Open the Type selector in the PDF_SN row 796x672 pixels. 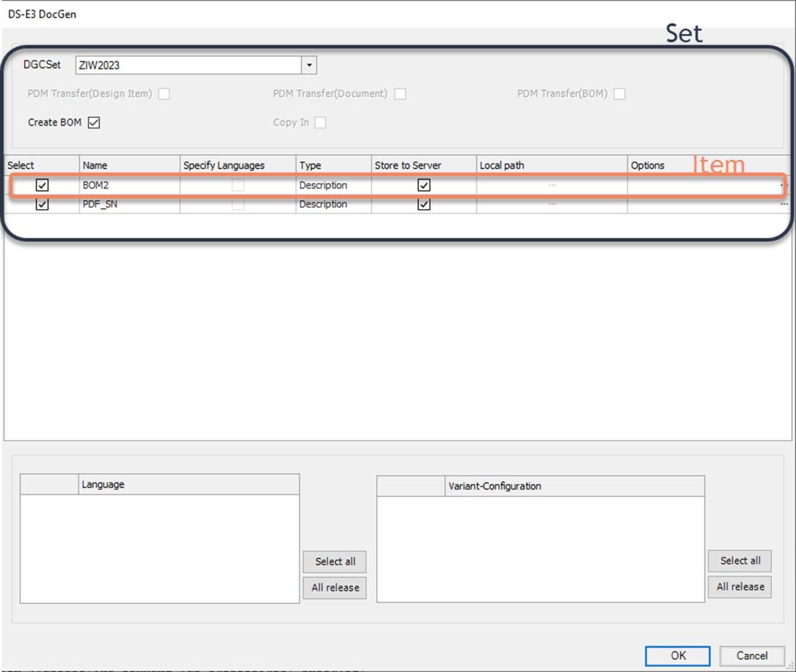pyautogui.click(x=332, y=204)
